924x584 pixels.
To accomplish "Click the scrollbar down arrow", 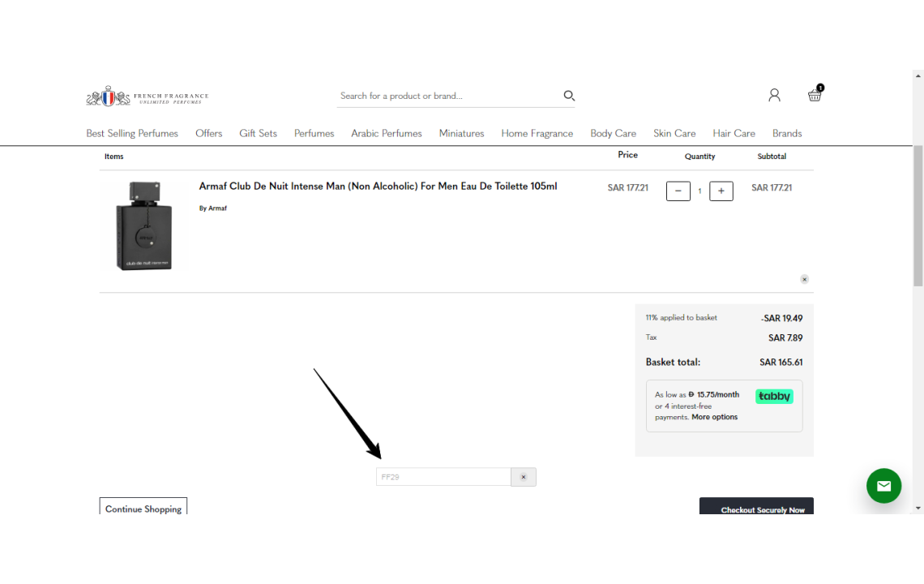I will click(x=918, y=508).
